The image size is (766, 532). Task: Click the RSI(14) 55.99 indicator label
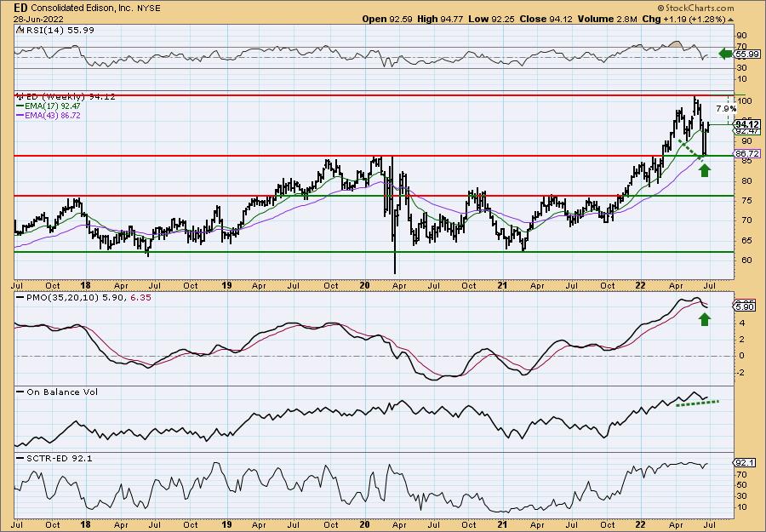[59, 30]
